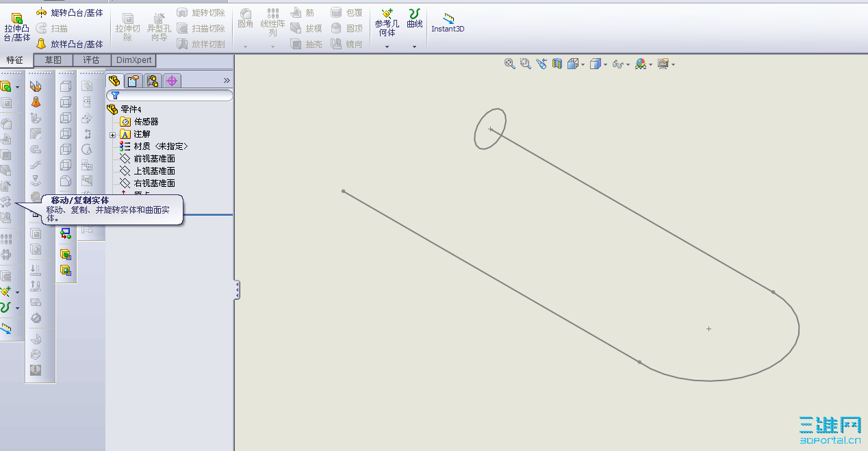Switch to the 特征 features tab
This screenshot has width=868, height=451.
coord(15,60)
